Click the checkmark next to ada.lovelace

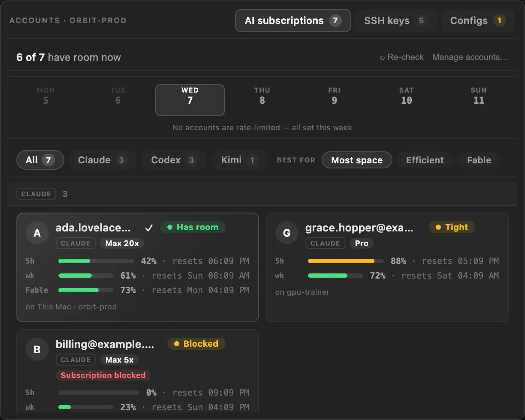[x=149, y=228]
